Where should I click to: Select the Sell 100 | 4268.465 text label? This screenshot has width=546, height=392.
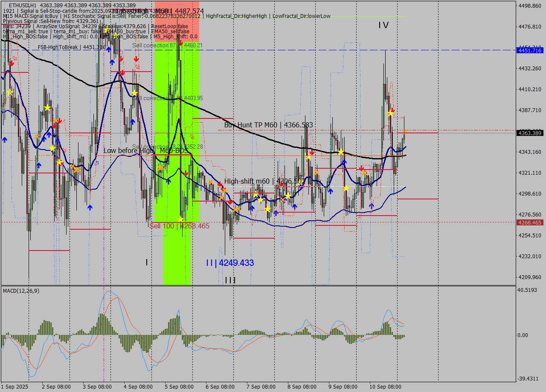coord(179,226)
